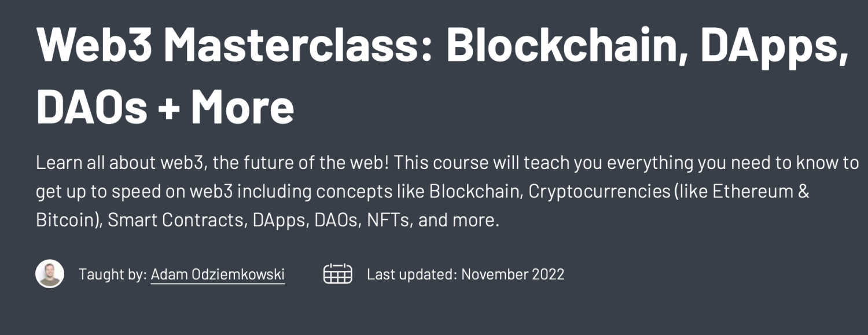The width and height of the screenshot is (868, 335).
Task: Click "DAOs" in the heading's second line
Action: tap(91, 106)
